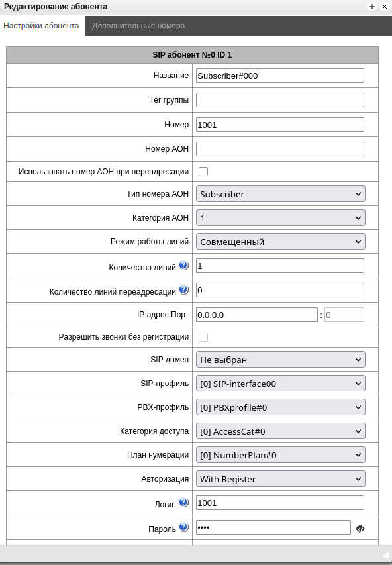Open the Тип номера АОН dropdown

(280, 194)
